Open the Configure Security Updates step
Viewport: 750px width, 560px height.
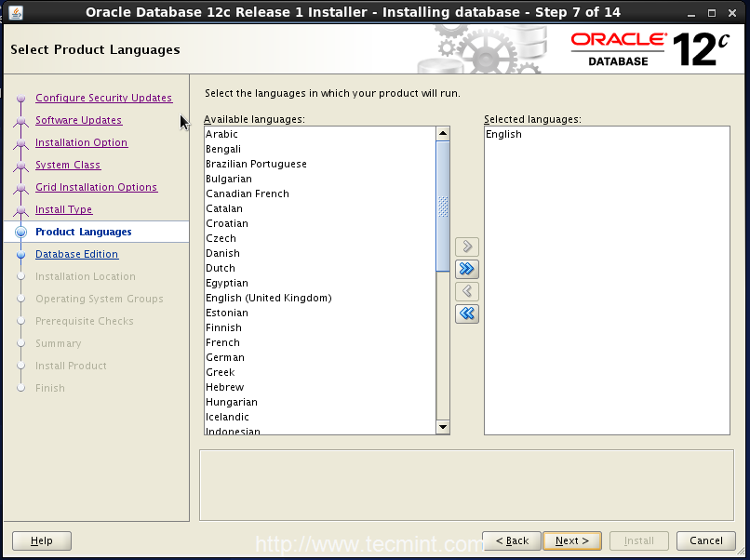(104, 98)
